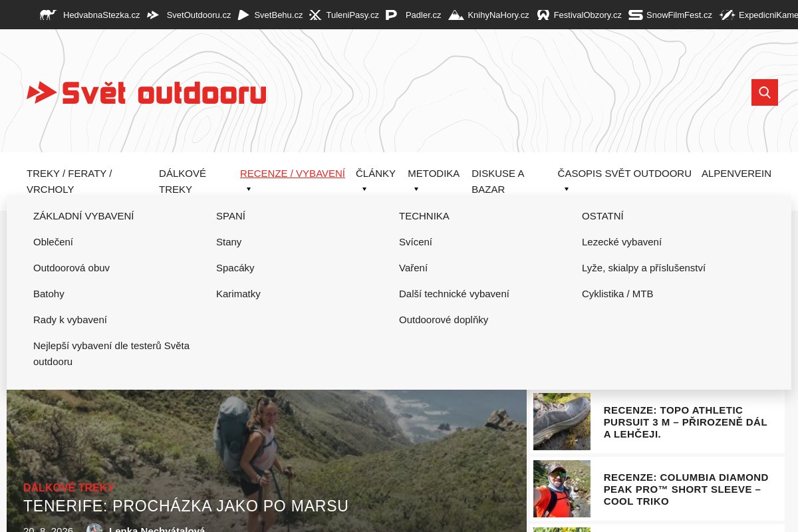Image resolution: width=798 pixels, height=532 pixels.
Task: Open Diskuse a bazar menu item
Action: [x=498, y=181]
